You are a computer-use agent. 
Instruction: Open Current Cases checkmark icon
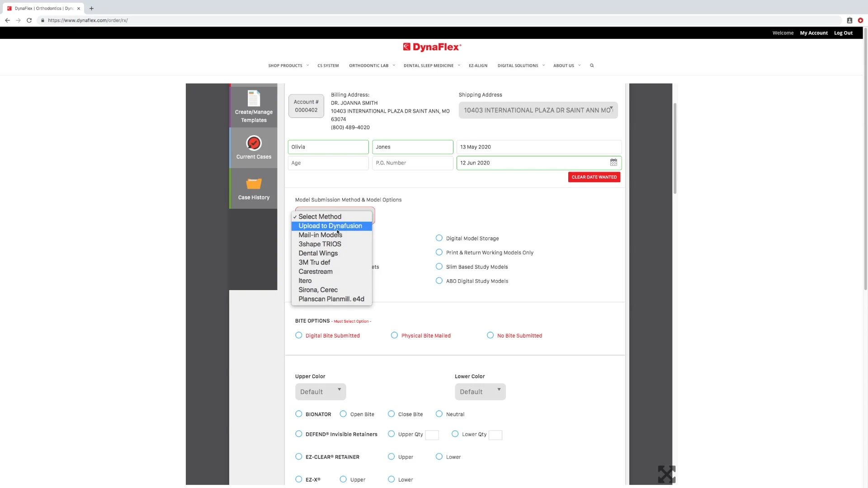coord(254,143)
